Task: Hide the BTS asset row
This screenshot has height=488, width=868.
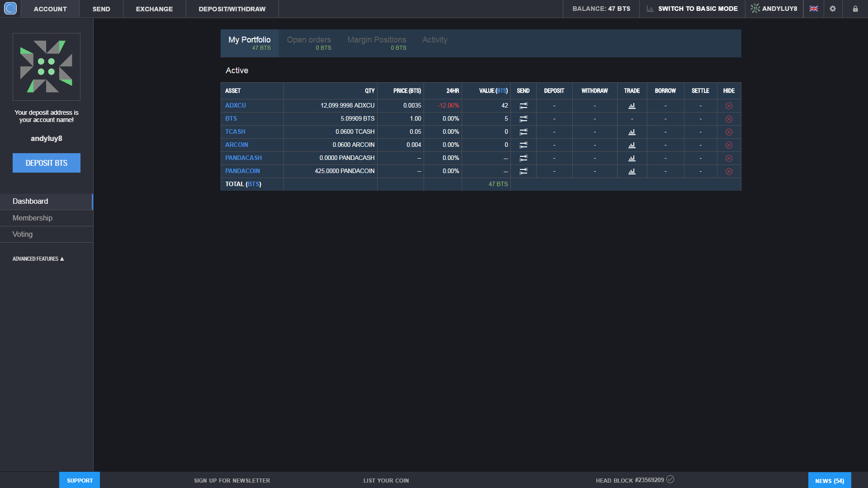Action: pos(729,119)
